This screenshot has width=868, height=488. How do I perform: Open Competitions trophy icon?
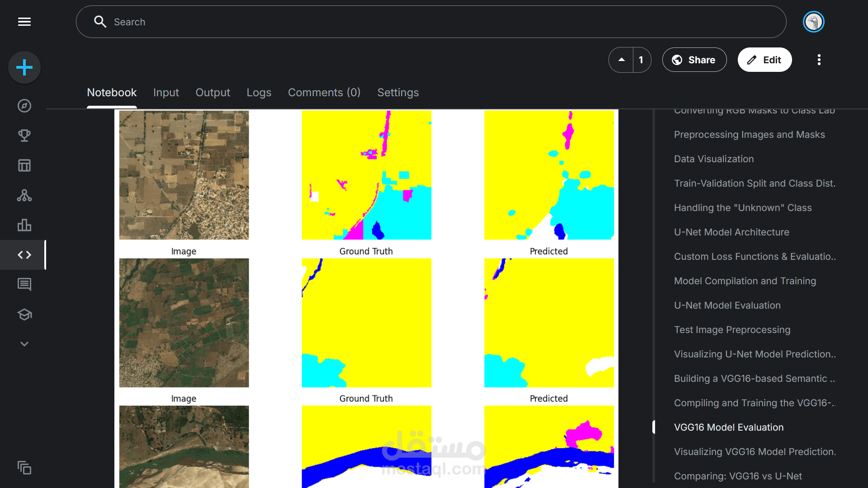point(24,136)
